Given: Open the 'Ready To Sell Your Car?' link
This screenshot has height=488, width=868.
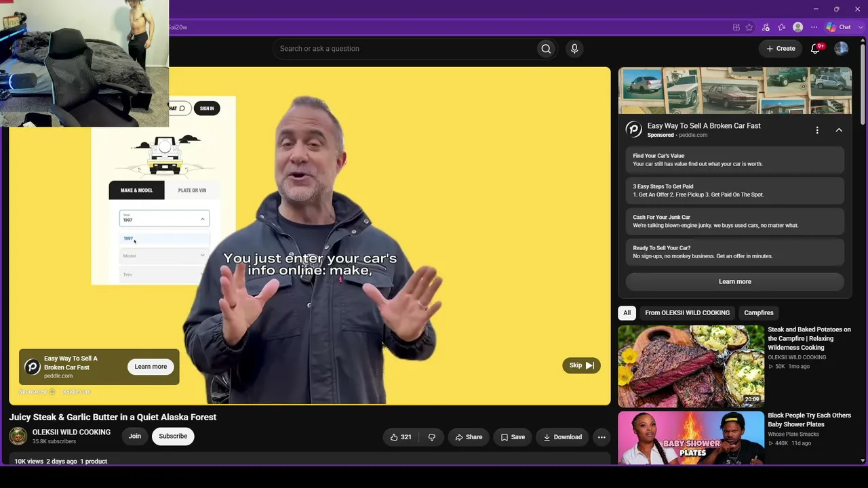Looking at the screenshot, I should [735, 252].
